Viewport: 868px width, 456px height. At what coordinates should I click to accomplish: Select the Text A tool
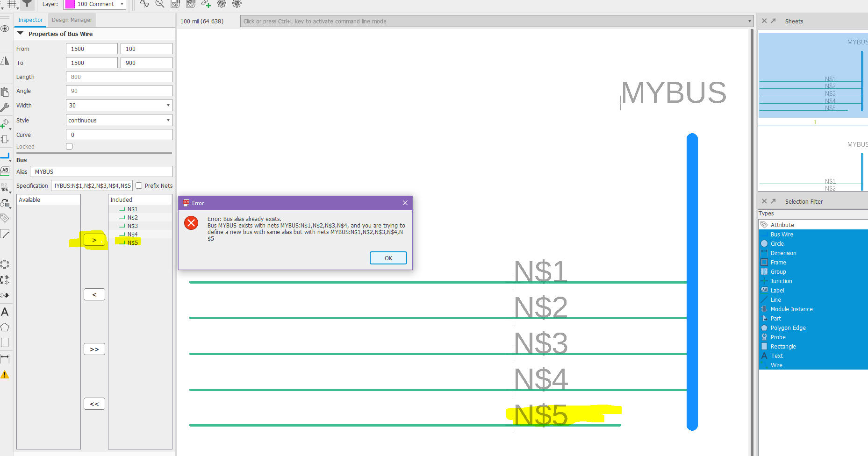click(5, 312)
